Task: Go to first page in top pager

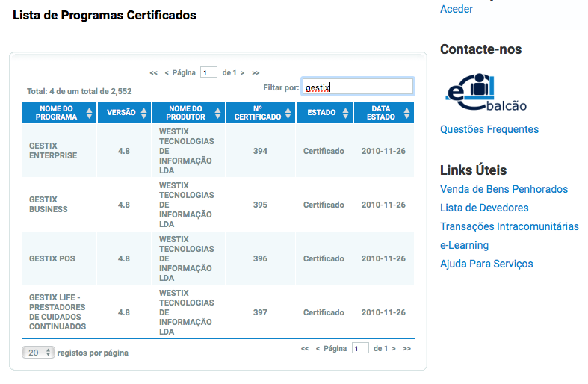Action: (x=153, y=72)
